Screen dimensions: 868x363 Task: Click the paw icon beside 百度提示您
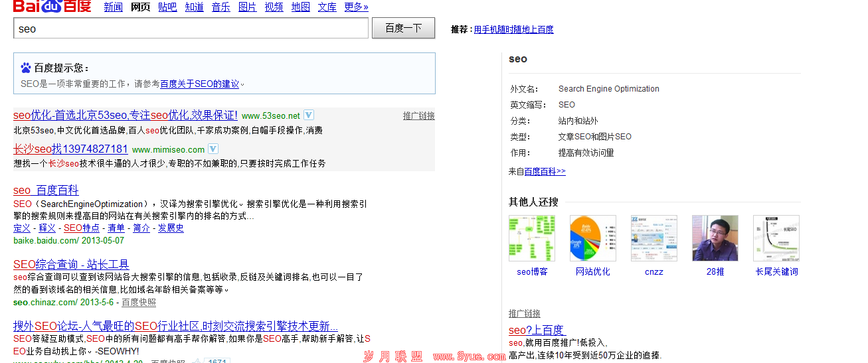pos(26,68)
